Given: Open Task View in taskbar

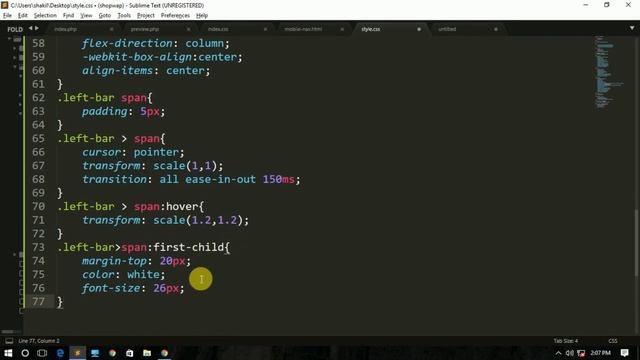Looking at the screenshot, I should pyautogui.click(x=42, y=353).
